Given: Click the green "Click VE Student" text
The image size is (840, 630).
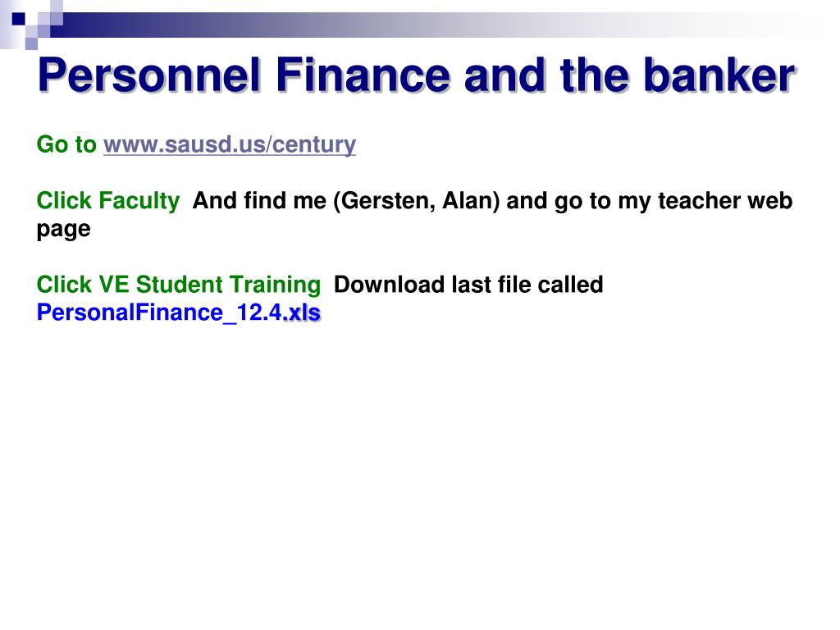Looking at the screenshot, I should pyautogui.click(x=130, y=285).
